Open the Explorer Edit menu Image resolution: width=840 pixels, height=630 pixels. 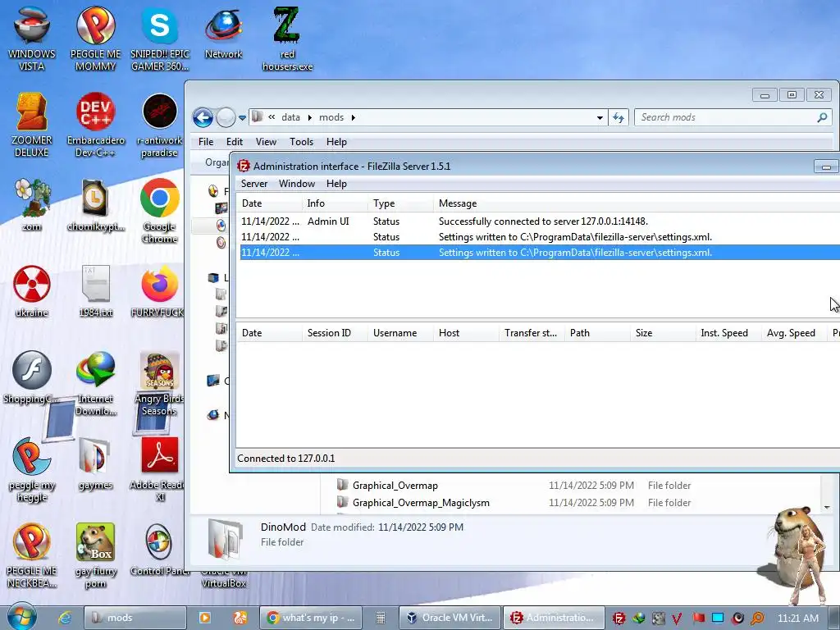tap(234, 142)
